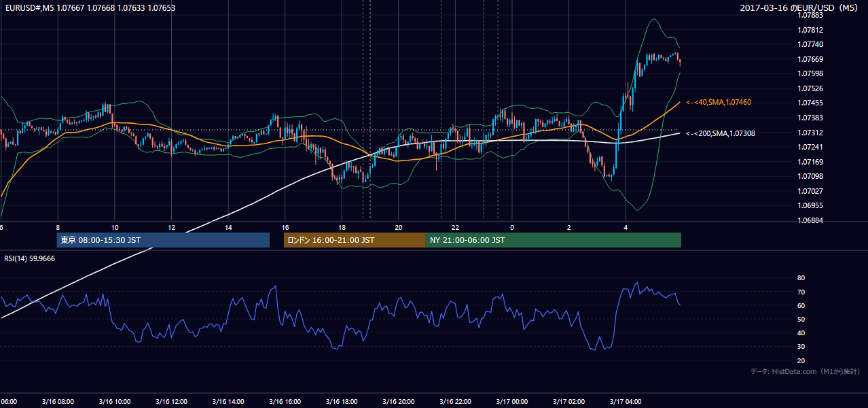Screen dimensions: 868x408
Task: Click the HistData.com data source credit
Action: coord(806,371)
